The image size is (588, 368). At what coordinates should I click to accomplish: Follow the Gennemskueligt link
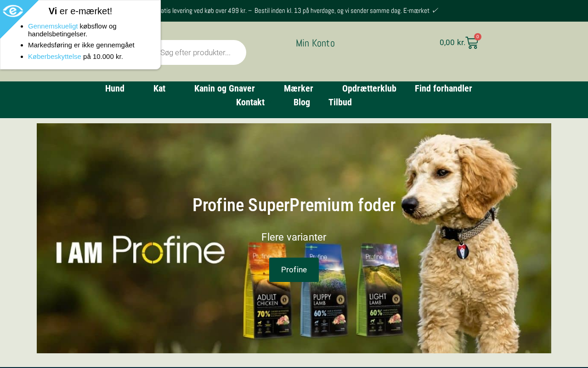pos(53,26)
